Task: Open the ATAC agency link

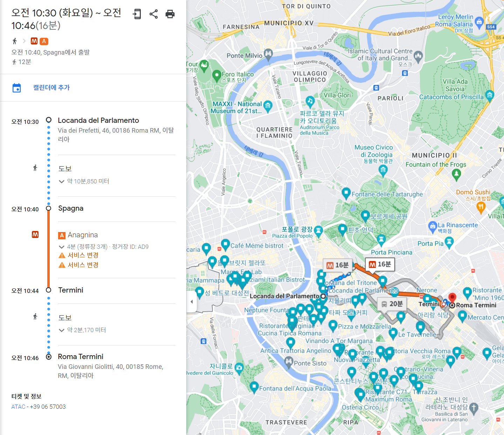Action: [x=18, y=407]
